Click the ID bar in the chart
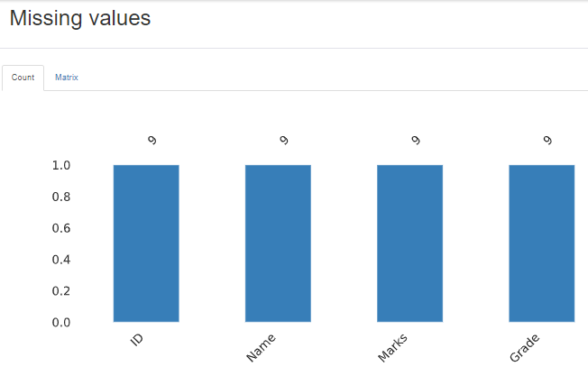Viewport: 588px width, 385px height. (146, 243)
